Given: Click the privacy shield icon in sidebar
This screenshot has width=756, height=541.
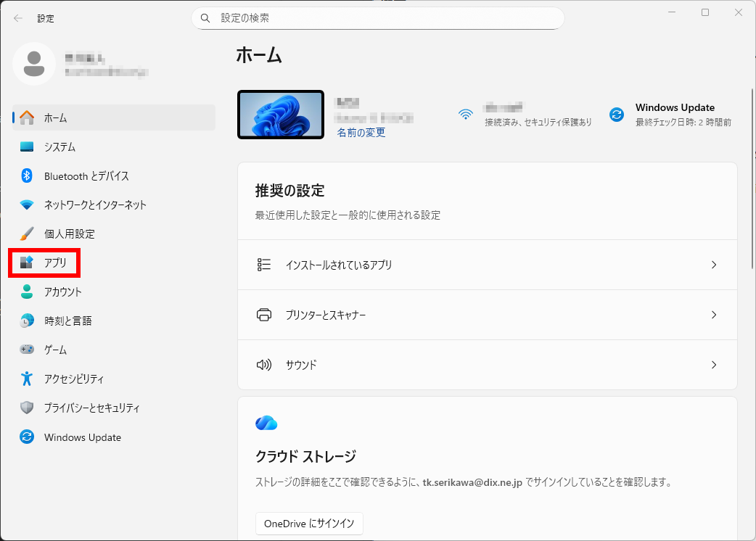Looking at the screenshot, I should coord(27,408).
